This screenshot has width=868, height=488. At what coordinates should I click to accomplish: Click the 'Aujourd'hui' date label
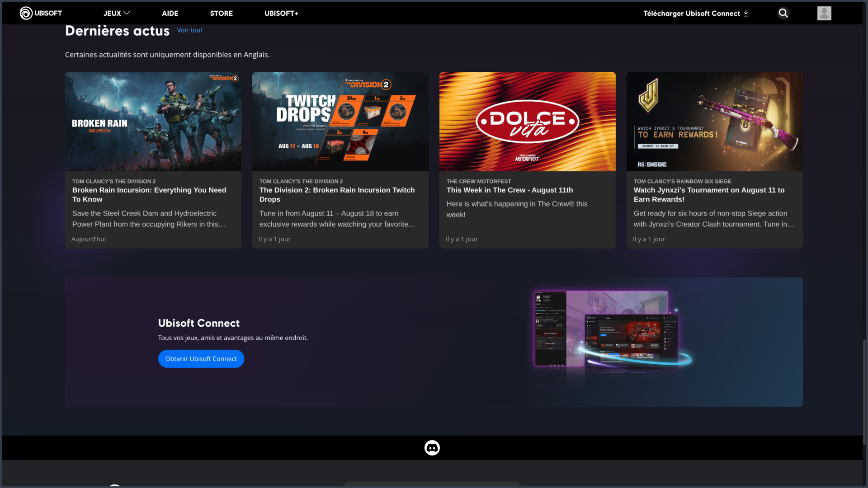point(89,239)
